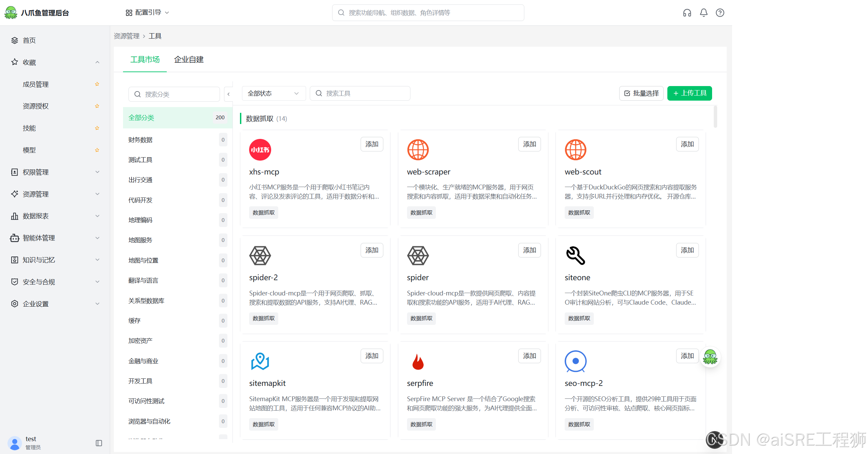This screenshot has width=868, height=454.
Task: Click the 批量选择 button
Action: tap(641, 93)
